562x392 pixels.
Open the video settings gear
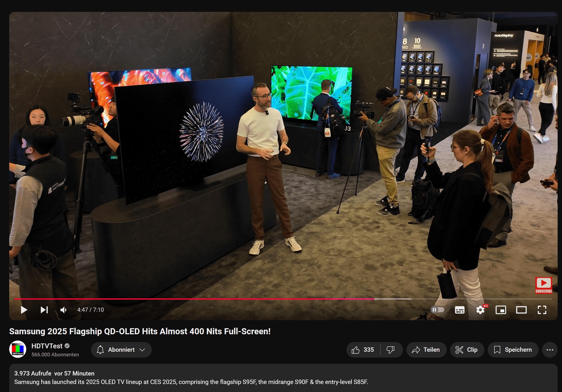(x=480, y=310)
